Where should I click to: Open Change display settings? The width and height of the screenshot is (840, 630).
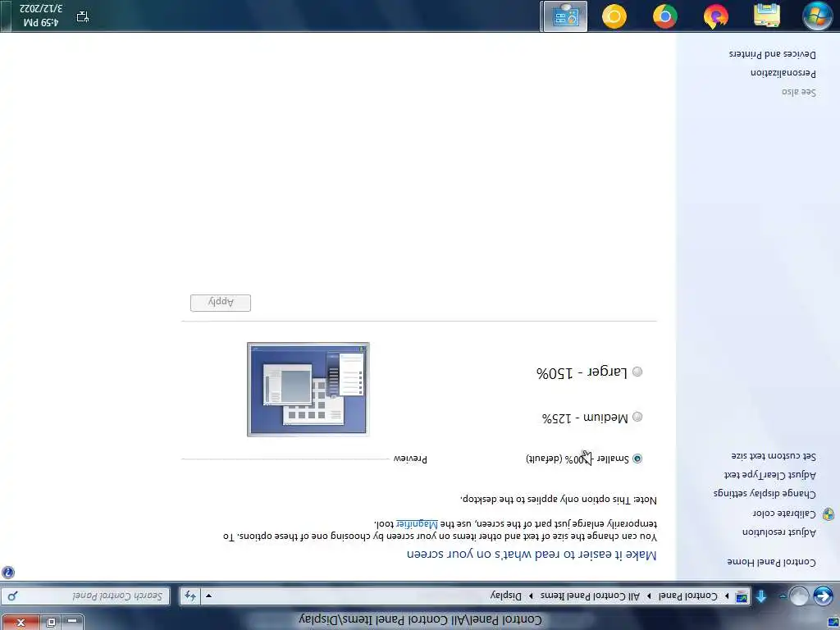[765, 493]
